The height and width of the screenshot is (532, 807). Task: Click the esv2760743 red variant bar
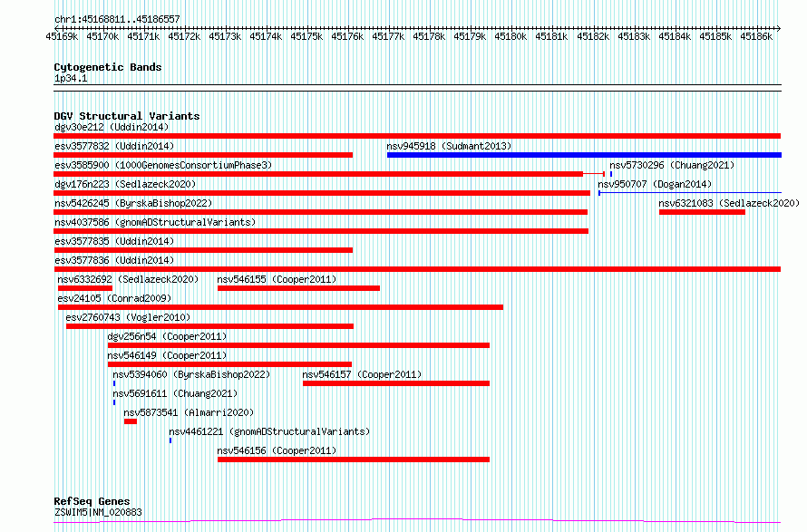click(x=210, y=326)
